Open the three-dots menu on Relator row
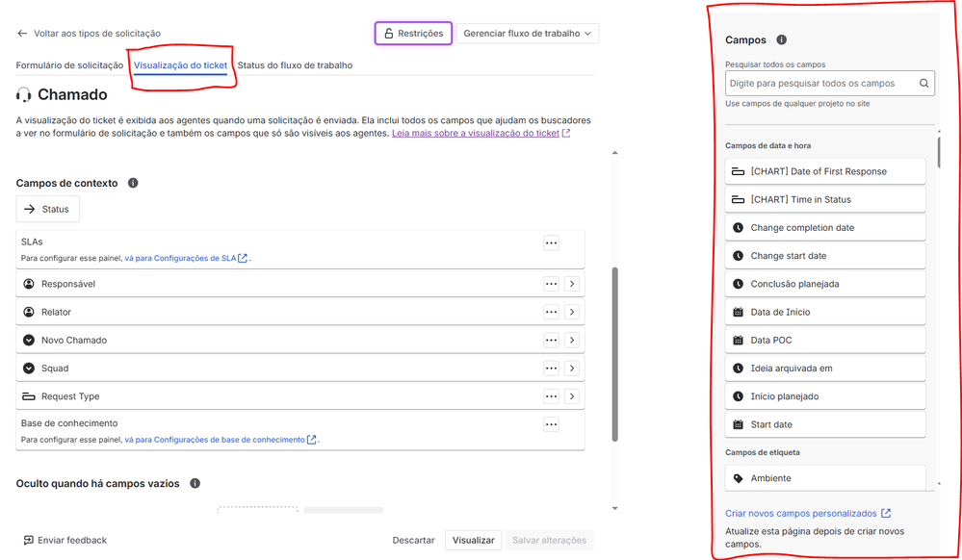 [551, 312]
